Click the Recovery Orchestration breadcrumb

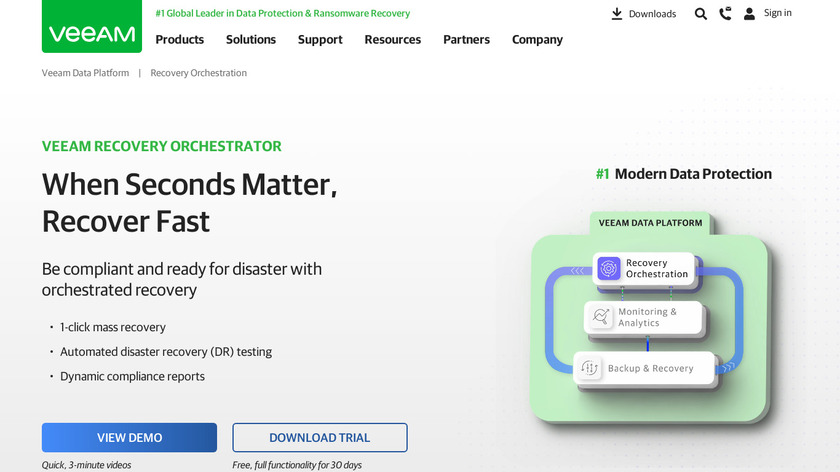click(x=198, y=73)
